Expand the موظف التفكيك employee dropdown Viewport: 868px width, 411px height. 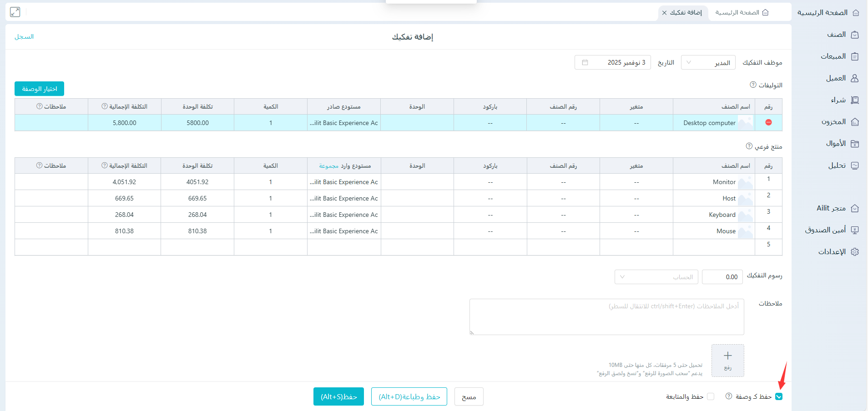coord(708,63)
